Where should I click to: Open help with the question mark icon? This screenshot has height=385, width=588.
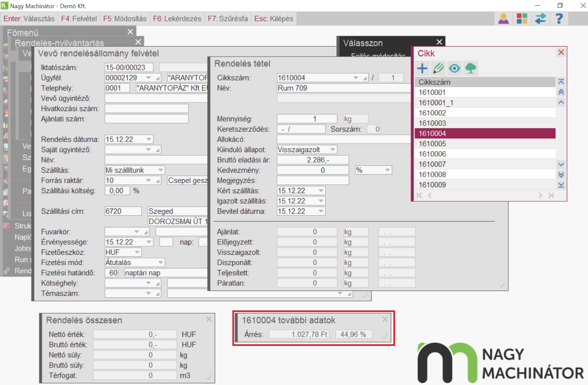(559, 19)
